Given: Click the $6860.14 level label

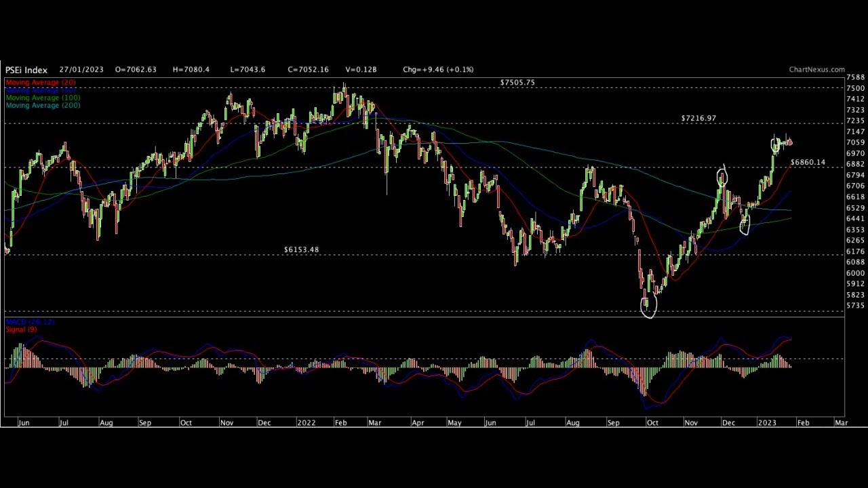Looking at the screenshot, I should pyautogui.click(x=808, y=163).
